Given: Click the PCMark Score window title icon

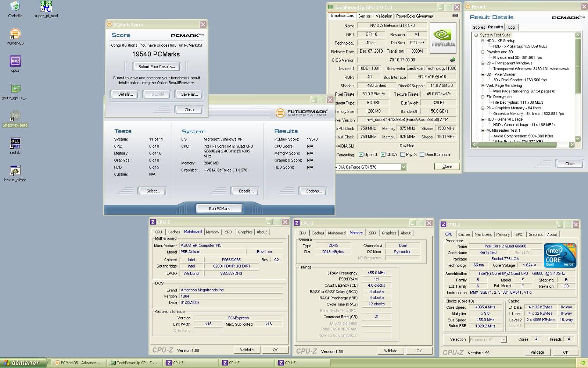Looking at the screenshot, I should pyautogui.click(x=109, y=25).
